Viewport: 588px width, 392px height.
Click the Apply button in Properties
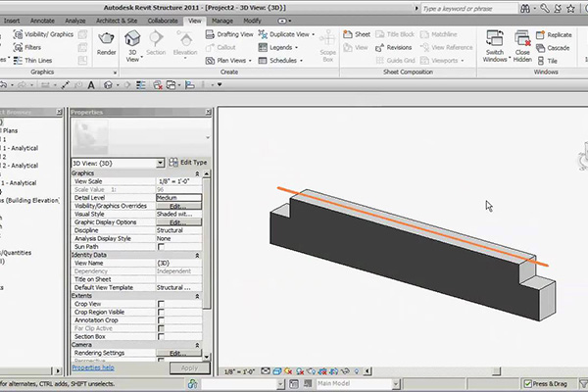tap(189, 368)
